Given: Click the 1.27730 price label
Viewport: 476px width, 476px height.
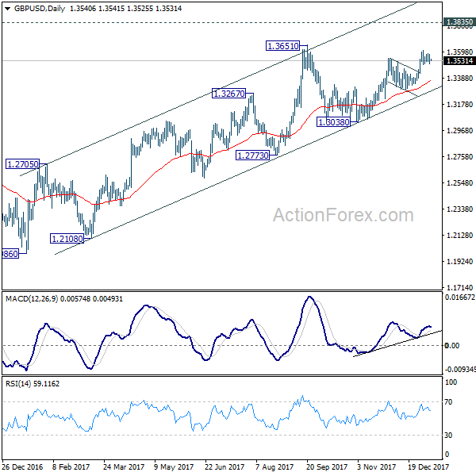Looking at the screenshot, I should (252, 155).
